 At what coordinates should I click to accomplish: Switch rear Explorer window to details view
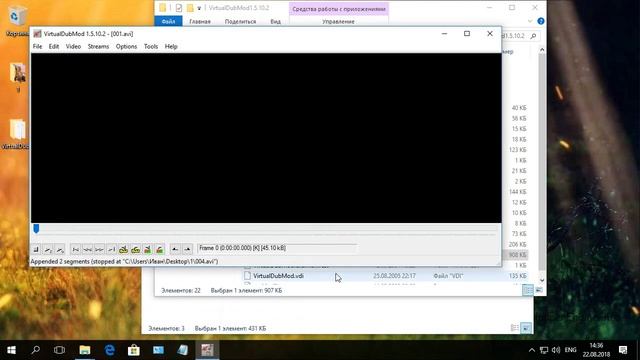coord(515,328)
